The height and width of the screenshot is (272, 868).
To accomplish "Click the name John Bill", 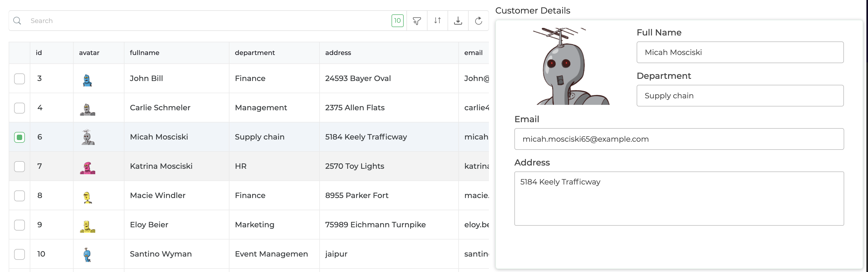I will pyautogui.click(x=146, y=78).
